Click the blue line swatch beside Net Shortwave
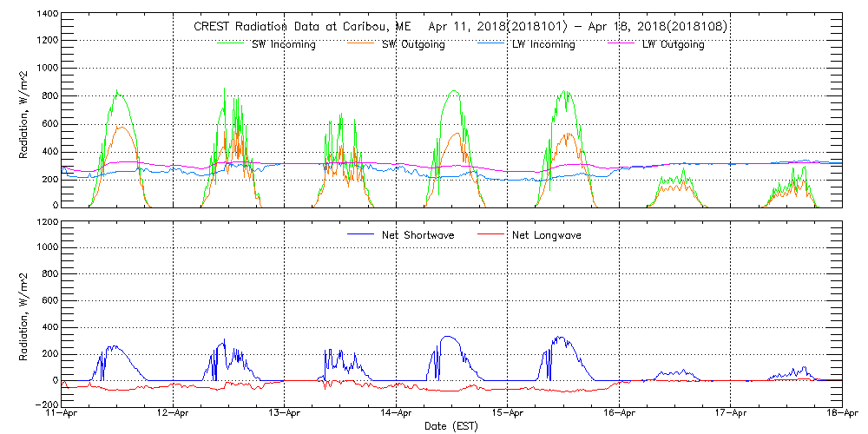868x434 pixels. tap(358, 234)
